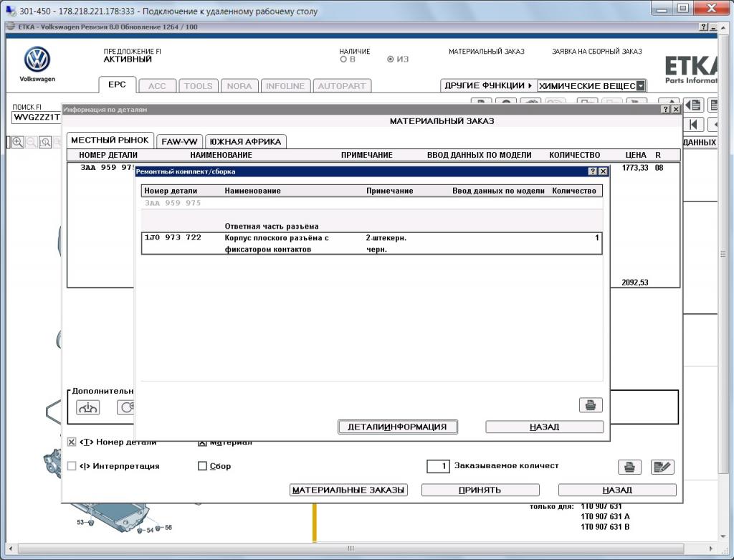
Task: Enable the Интерпретация checkbox
Action: [72, 466]
